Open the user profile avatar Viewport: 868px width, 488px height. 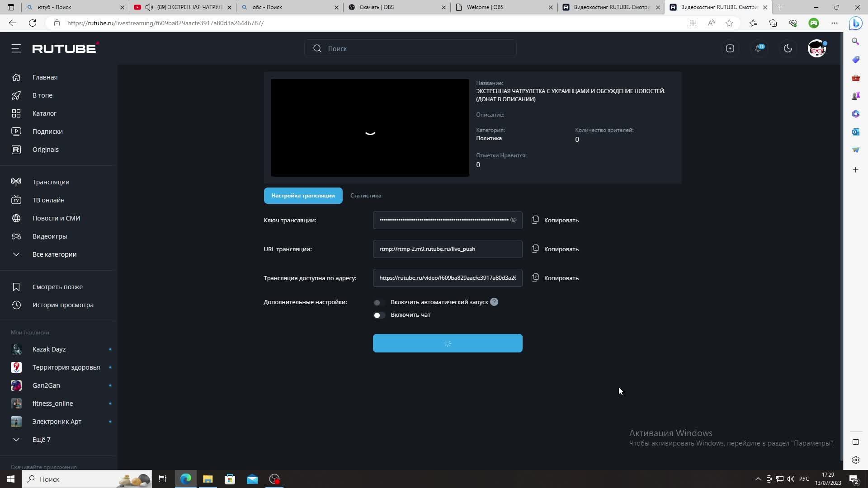coord(816,48)
